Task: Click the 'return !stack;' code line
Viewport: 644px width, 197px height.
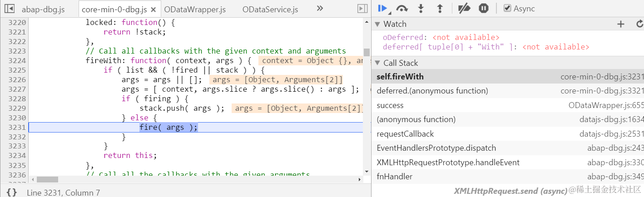Action: pyautogui.click(x=134, y=32)
